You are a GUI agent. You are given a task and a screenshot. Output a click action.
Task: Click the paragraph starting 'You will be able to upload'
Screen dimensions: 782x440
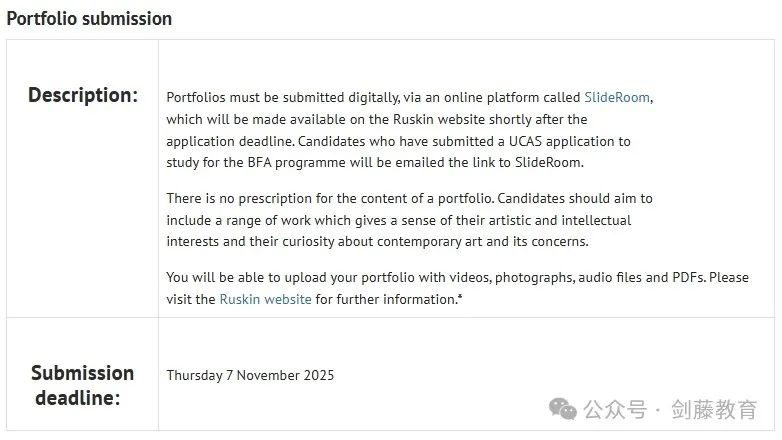(x=457, y=288)
